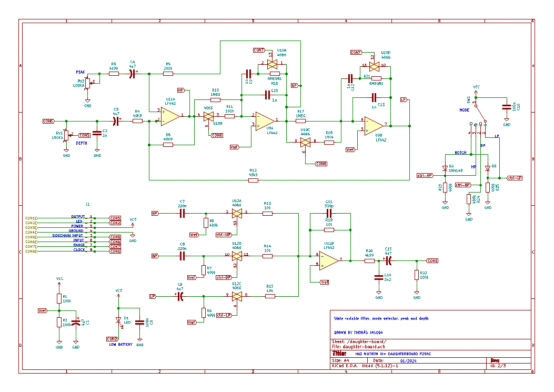Click the CLOCK pin label on J1

click(x=79, y=249)
